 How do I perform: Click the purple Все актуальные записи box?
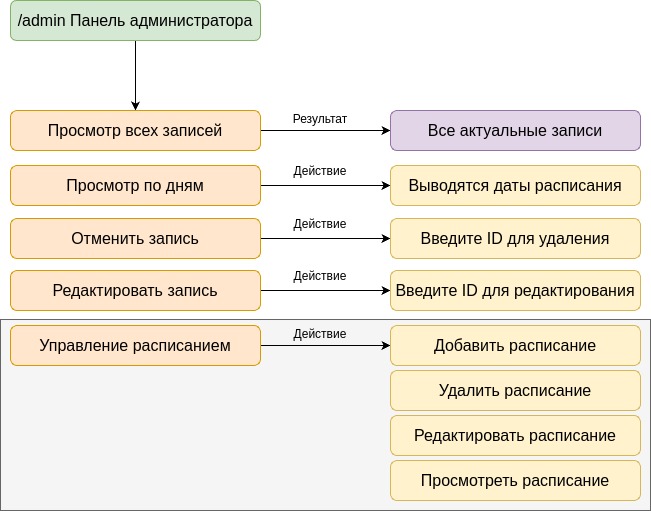[x=514, y=130]
